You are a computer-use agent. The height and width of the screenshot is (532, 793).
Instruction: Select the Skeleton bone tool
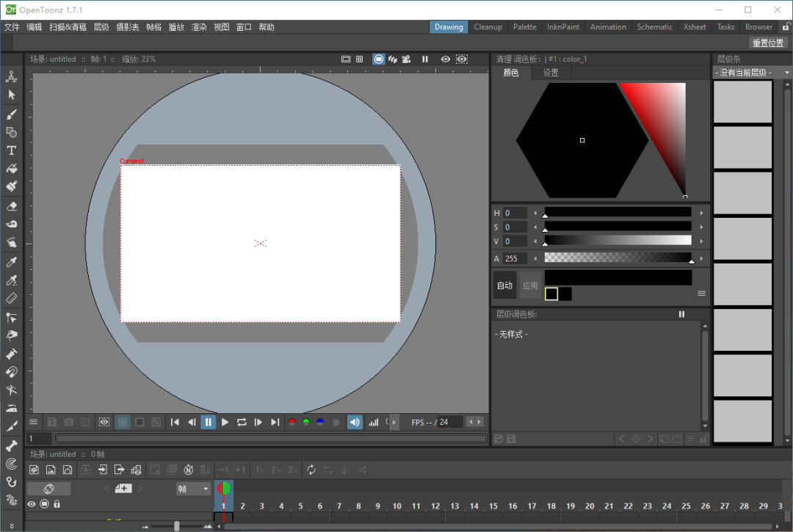click(11, 445)
